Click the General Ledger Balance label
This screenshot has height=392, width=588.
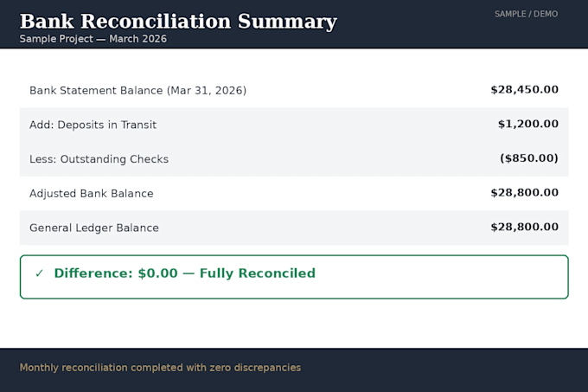click(94, 228)
